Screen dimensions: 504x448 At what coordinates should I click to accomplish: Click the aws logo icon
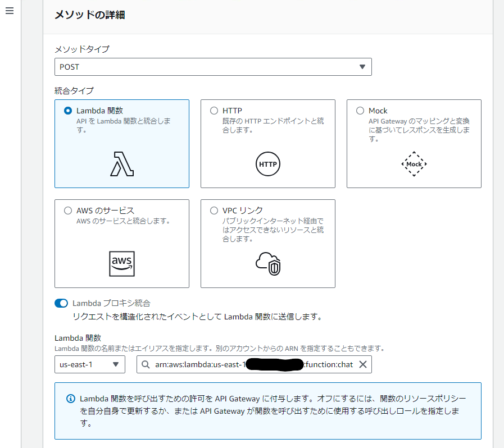[x=122, y=264]
